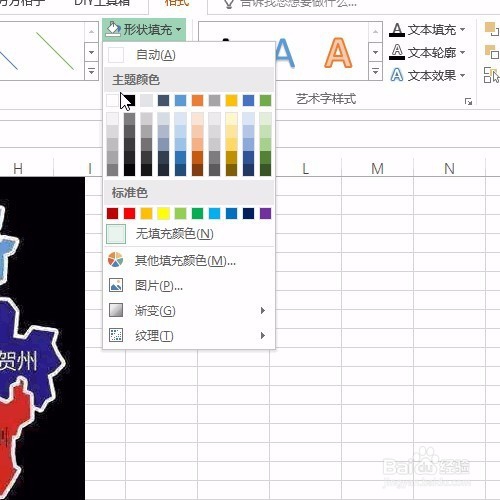The height and width of the screenshot is (500, 500).
Task: Pick the green theme color swatch
Action: tap(265, 100)
